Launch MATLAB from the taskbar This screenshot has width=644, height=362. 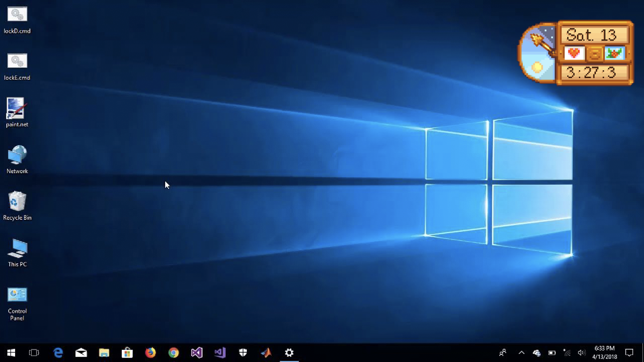coord(266,353)
